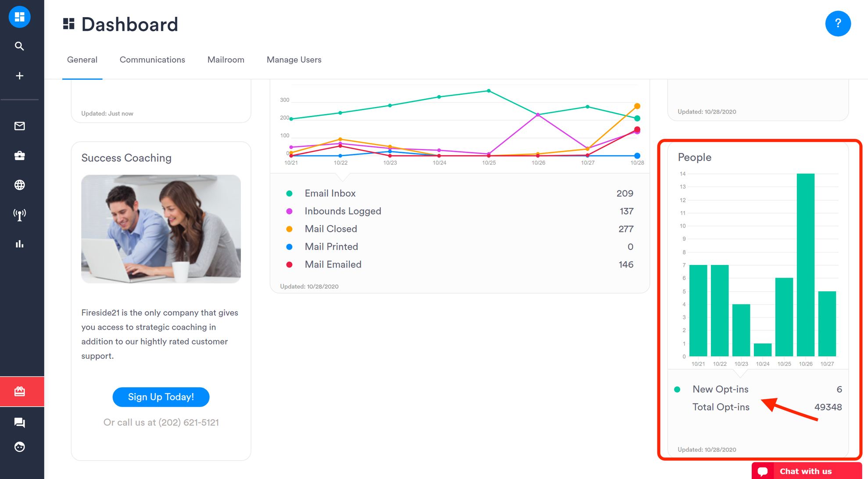Open the broadcast antenna icon in sidebar

tap(19, 214)
